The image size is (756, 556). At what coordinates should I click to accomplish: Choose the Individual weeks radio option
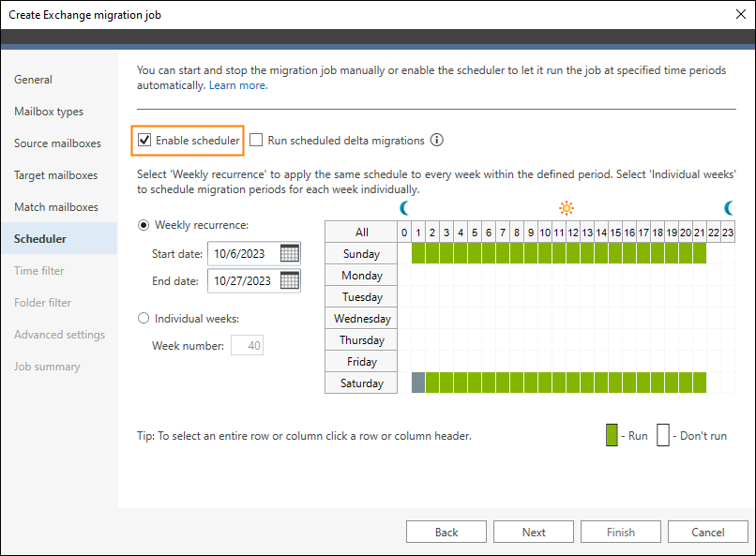point(144,319)
